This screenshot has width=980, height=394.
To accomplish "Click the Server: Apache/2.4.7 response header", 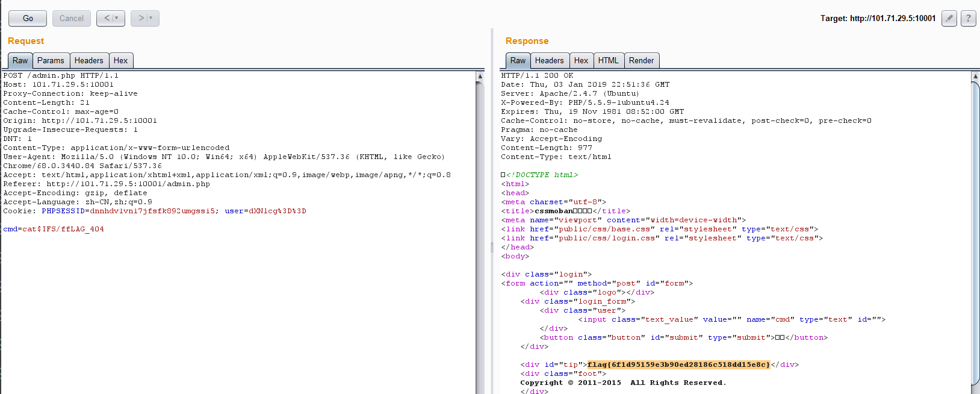I will (x=570, y=93).
